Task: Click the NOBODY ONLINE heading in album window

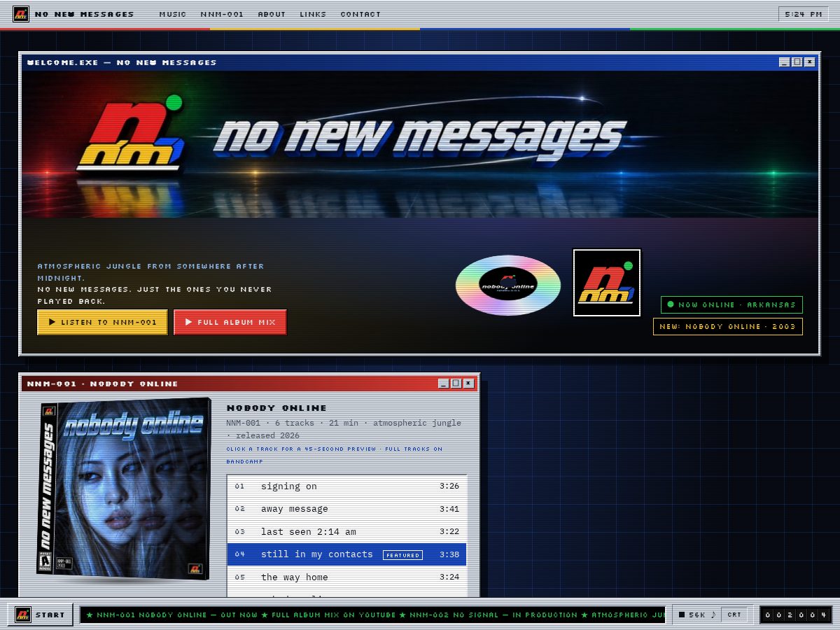Action: point(276,408)
